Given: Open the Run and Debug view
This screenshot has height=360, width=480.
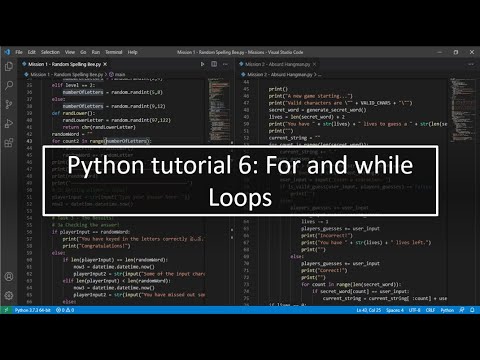Looking at the screenshot, I should pos(9,124).
